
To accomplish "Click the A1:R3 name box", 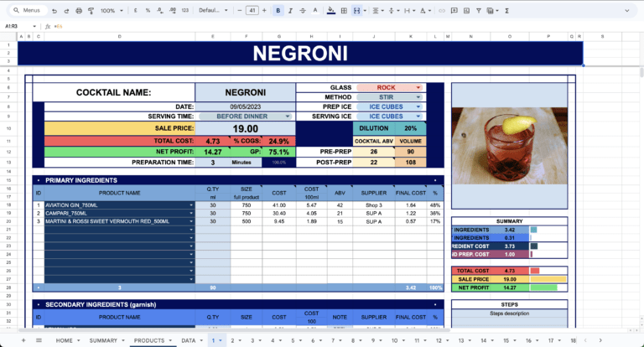I will point(20,26).
